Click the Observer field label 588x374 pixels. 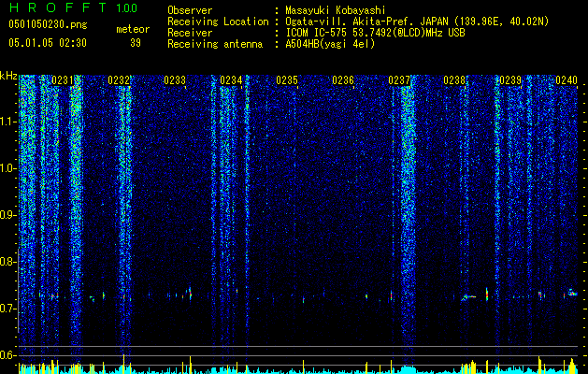[190, 11]
